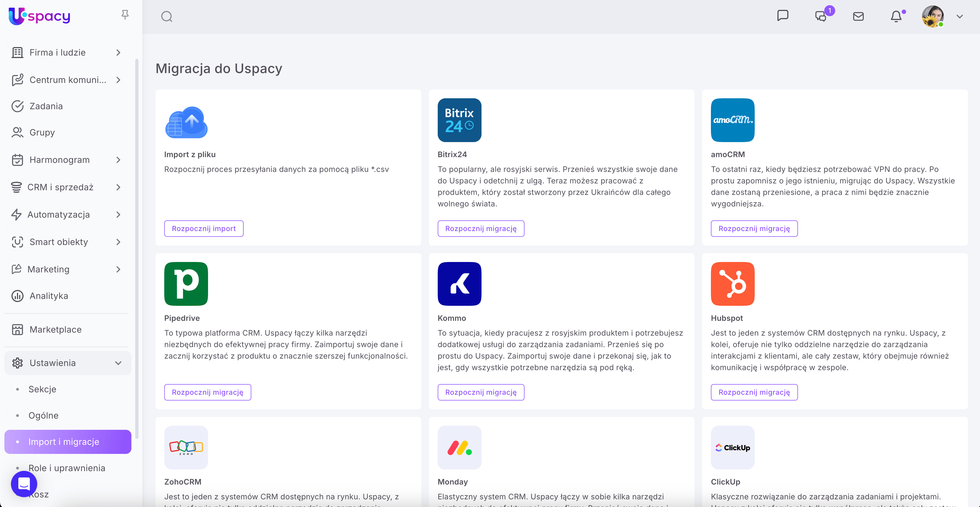Select the Sekcje settings subitem

coord(42,389)
